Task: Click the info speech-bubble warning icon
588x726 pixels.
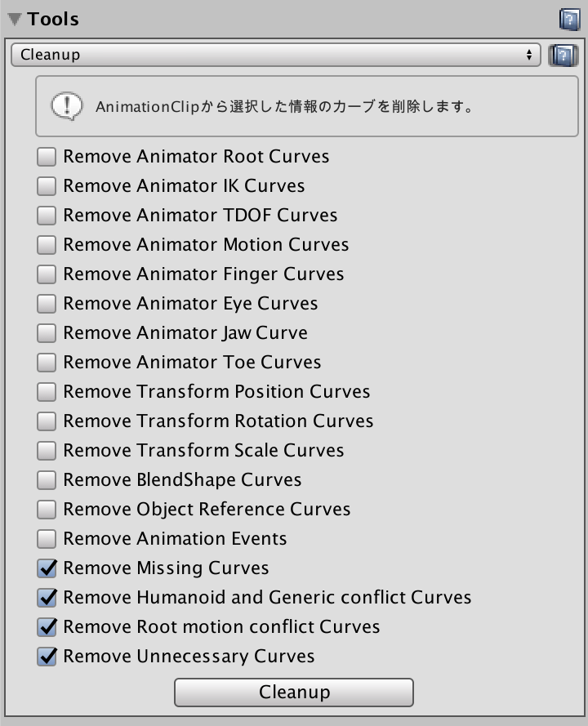Action: coord(67,106)
